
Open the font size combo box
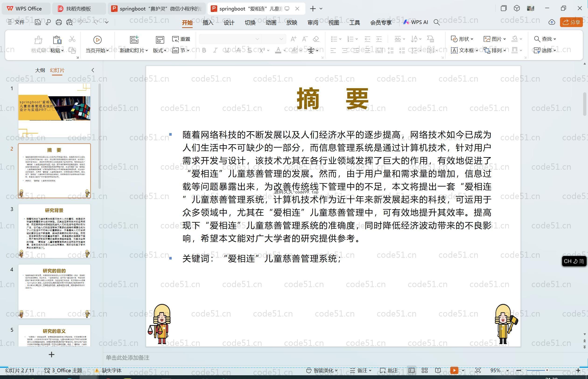[273, 39]
